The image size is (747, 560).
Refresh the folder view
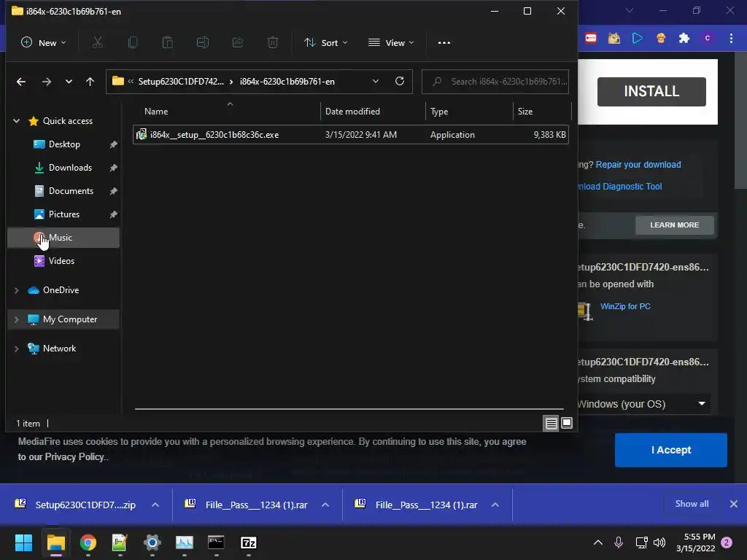coord(400,81)
